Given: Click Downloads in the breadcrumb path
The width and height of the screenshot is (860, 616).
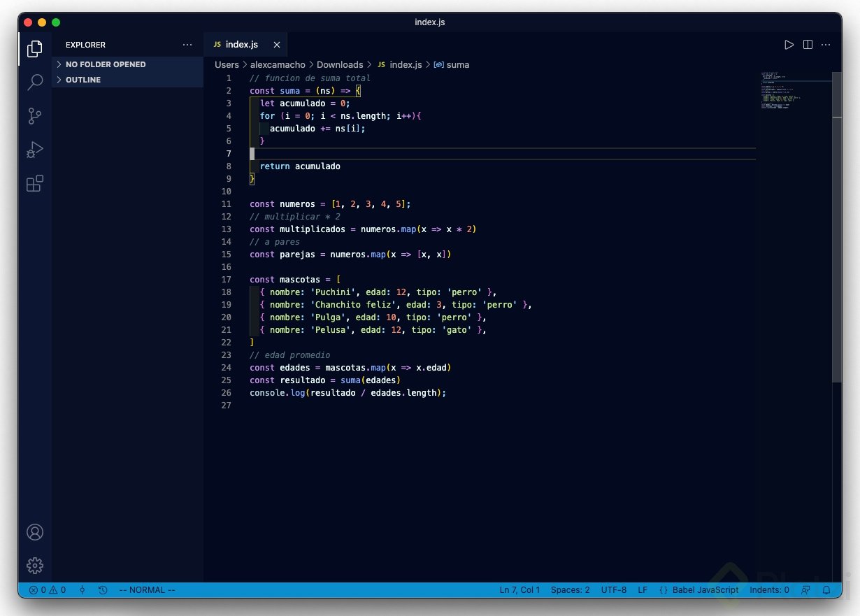Looking at the screenshot, I should pos(340,64).
